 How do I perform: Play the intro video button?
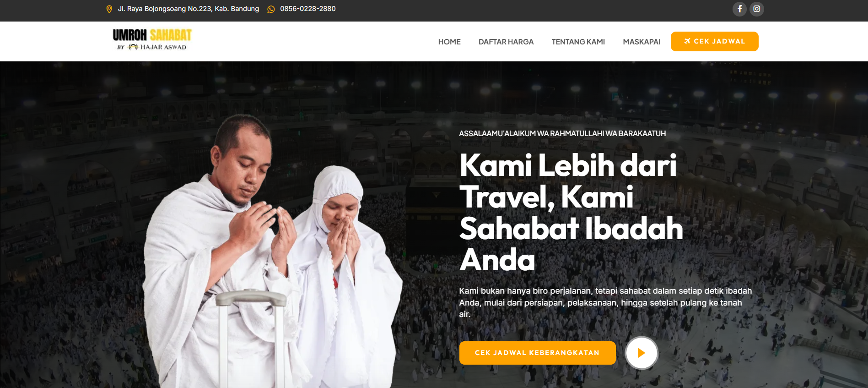coord(642,353)
